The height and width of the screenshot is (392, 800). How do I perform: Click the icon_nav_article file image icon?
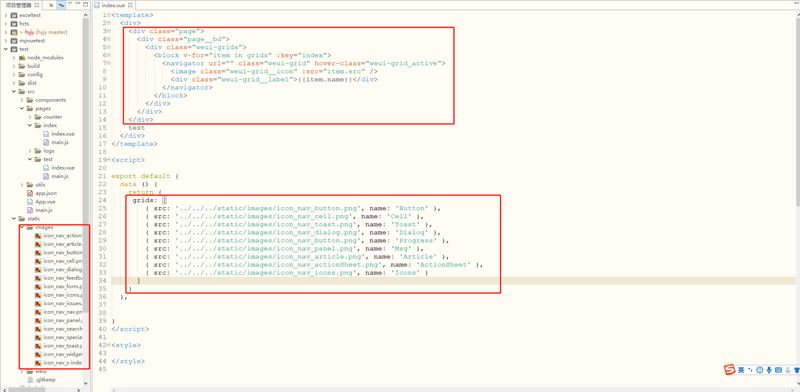pos(38,244)
